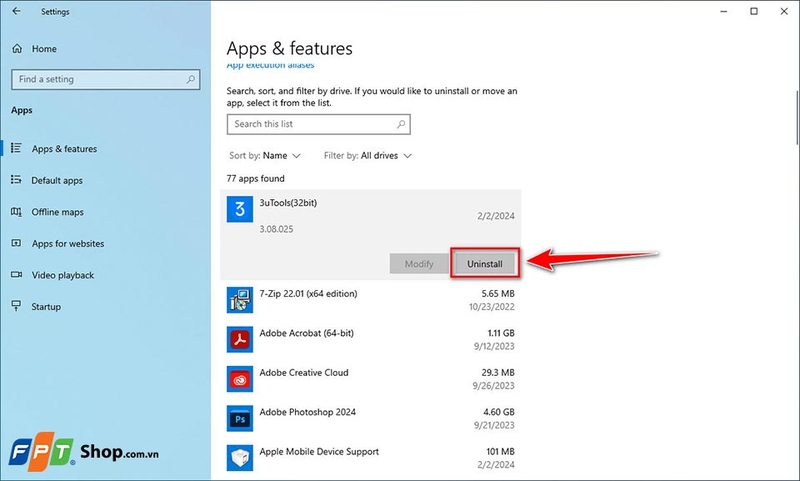Select the Adobe Acrobat (64-bit) entry
800x481 pixels.
click(x=370, y=339)
